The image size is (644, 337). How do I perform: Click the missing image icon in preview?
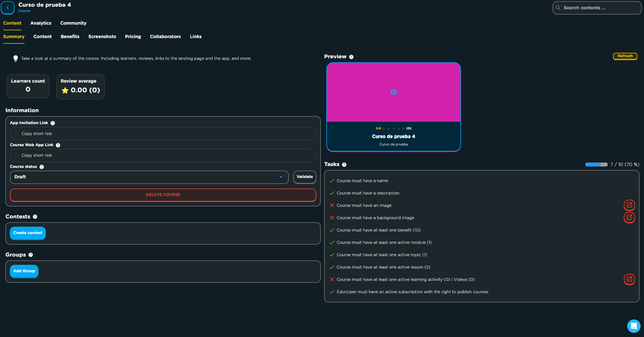[394, 92]
